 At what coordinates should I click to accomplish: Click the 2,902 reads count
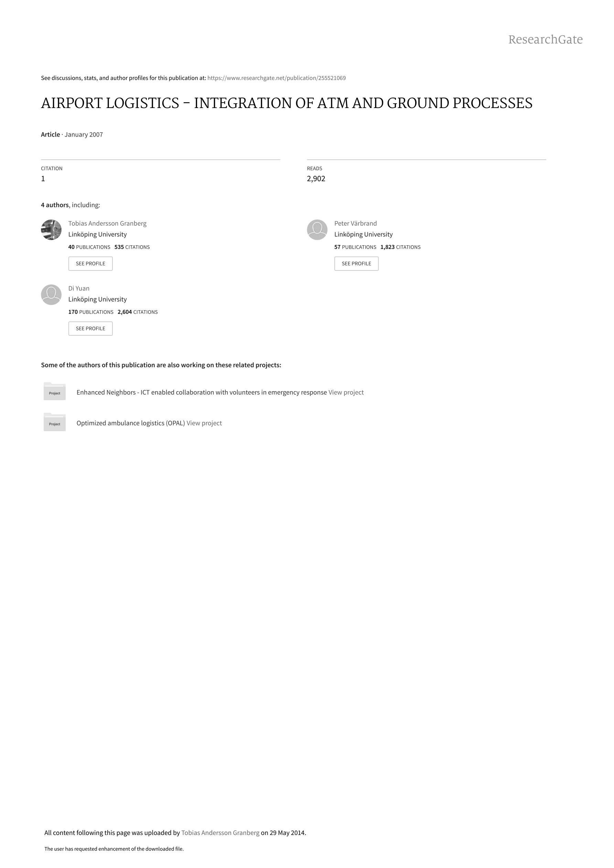coord(316,179)
